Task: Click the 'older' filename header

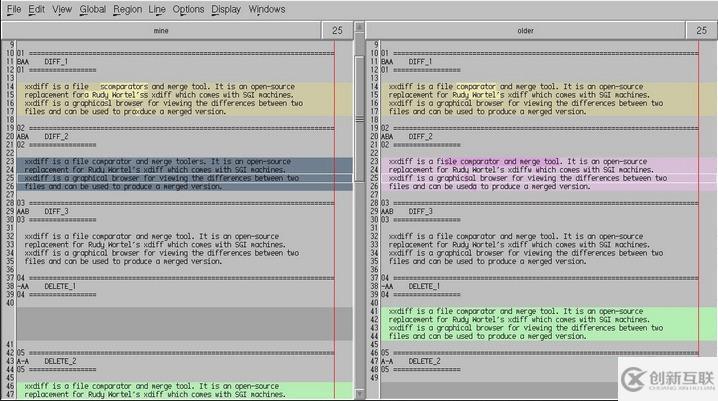Action: point(525,31)
